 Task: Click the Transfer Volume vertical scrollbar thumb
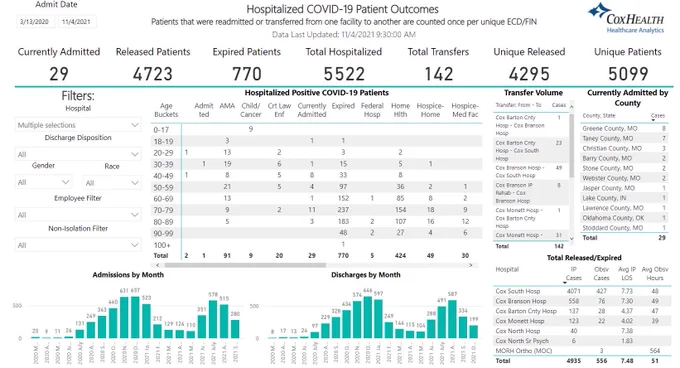pos(572,145)
